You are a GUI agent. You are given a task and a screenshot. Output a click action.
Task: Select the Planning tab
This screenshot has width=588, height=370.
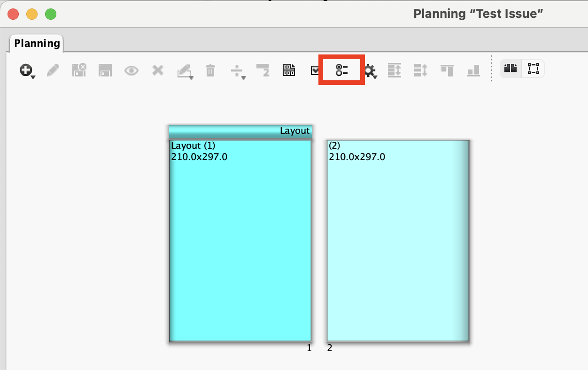click(37, 44)
